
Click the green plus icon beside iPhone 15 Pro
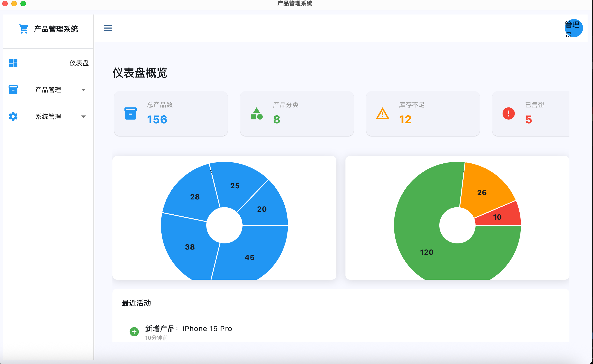(134, 332)
